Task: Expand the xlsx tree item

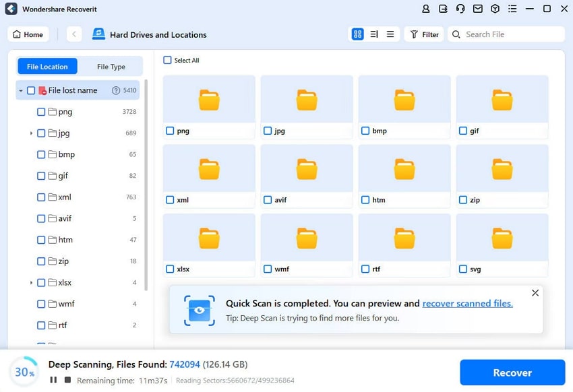Action: [x=30, y=282]
